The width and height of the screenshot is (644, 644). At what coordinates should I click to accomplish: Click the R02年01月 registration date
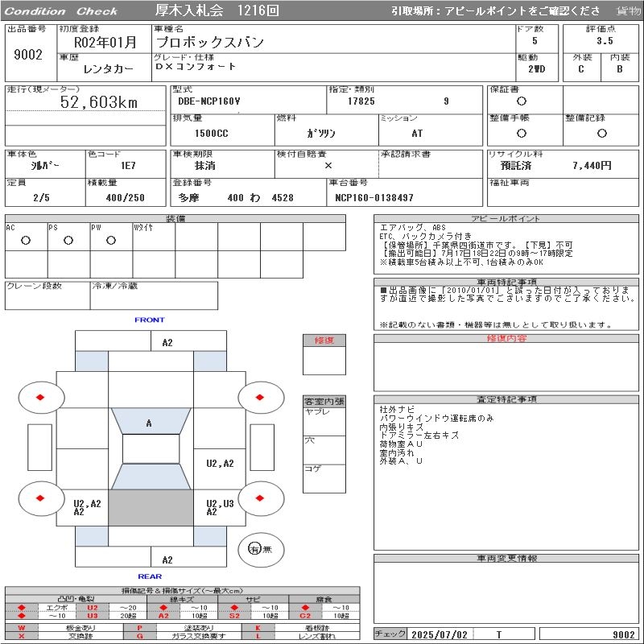coord(105,43)
